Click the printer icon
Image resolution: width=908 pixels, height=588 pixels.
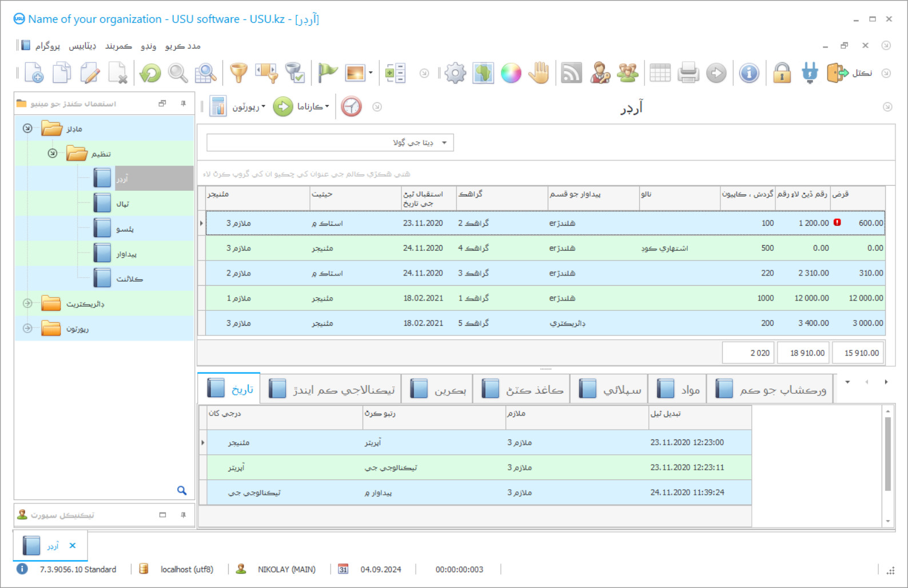[688, 73]
